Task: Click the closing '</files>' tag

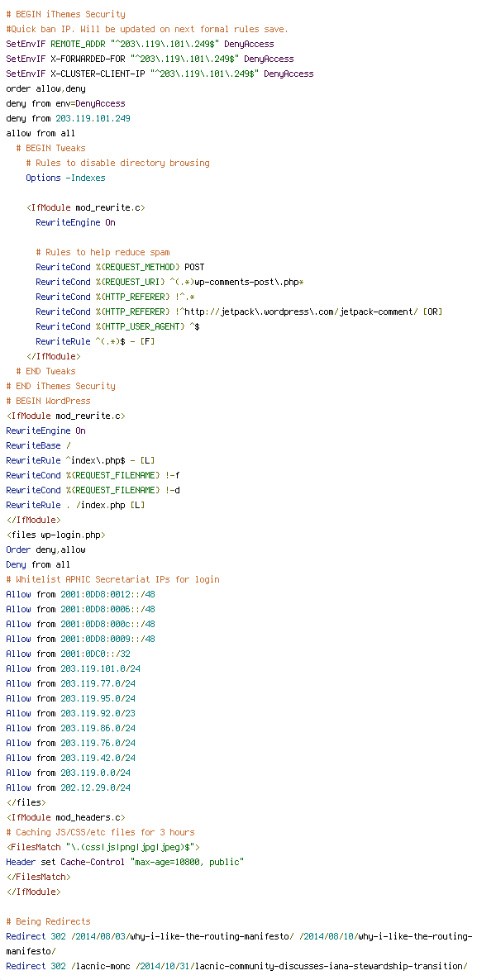Action: click(26, 803)
